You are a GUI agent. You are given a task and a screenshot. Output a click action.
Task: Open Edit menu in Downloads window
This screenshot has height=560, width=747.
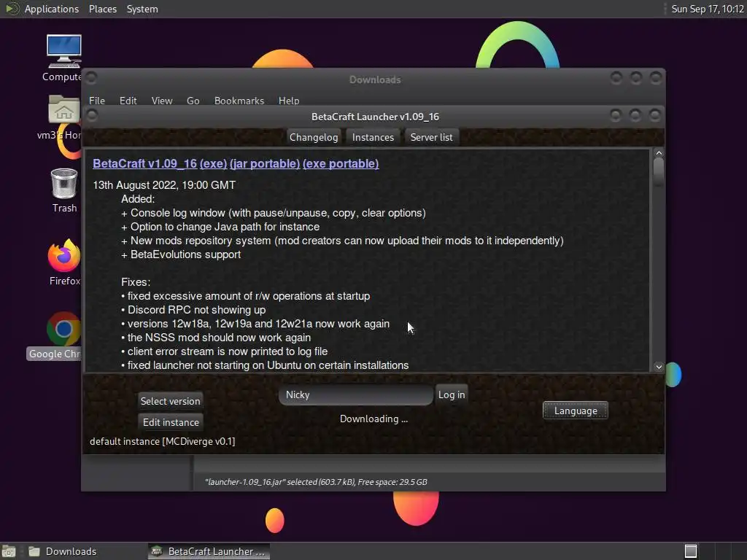[128, 101]
